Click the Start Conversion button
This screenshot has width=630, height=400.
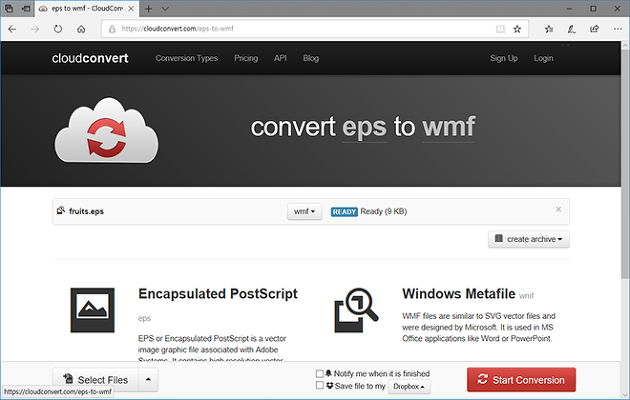point(521,380)
